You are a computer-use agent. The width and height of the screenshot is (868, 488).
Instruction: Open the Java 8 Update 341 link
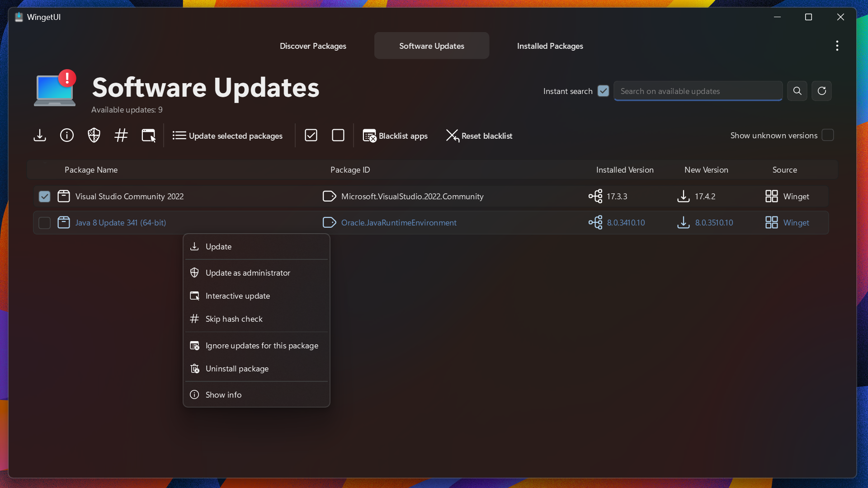coord(120,222)
